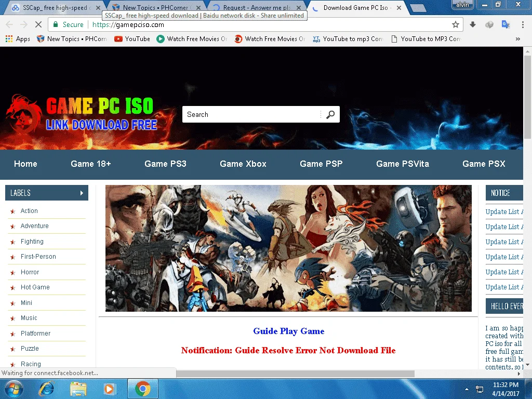532x399 pixels.
Task: Click network icon in system tray
Action: (480, 389)
